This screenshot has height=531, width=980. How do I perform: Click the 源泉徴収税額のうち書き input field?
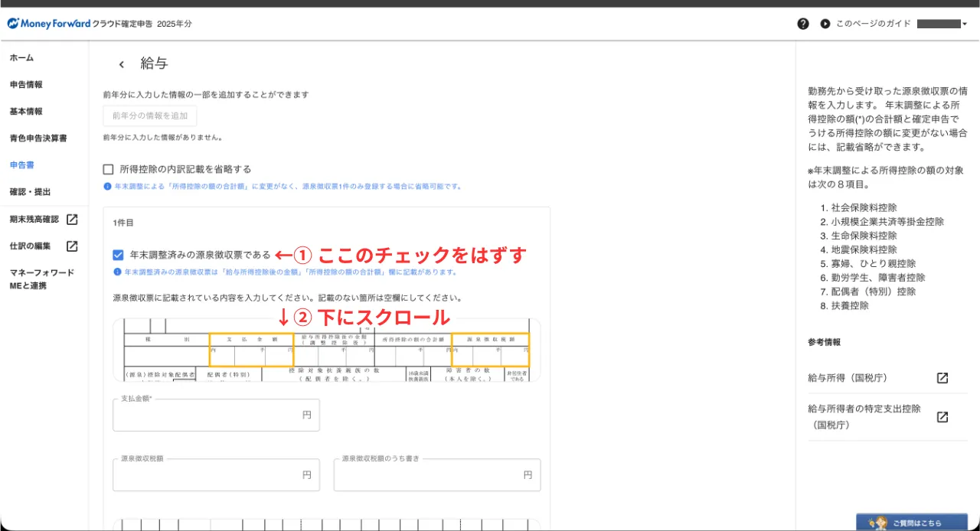coord(429,475)
